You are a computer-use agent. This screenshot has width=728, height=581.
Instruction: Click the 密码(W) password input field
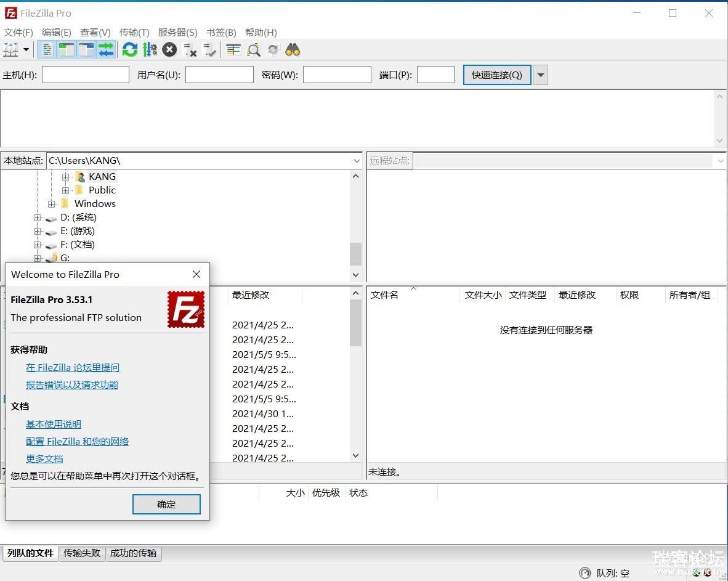337,75
